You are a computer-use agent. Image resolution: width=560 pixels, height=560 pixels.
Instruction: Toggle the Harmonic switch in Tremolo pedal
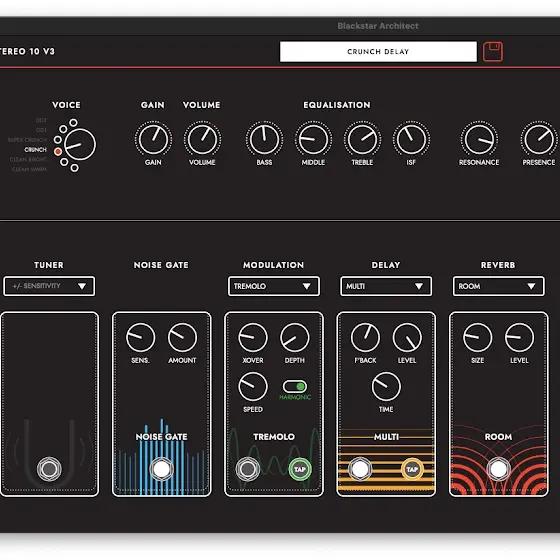(x=295, y=386)
